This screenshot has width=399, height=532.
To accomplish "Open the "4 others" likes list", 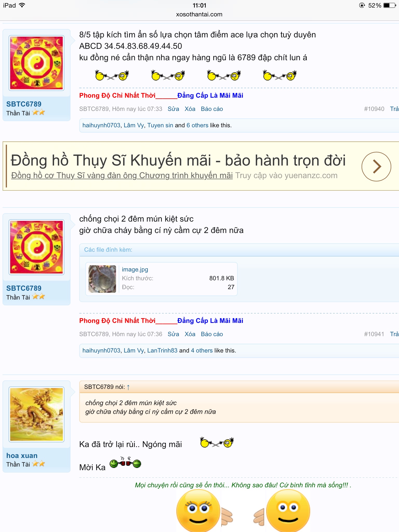I will (x=202, y=350).
